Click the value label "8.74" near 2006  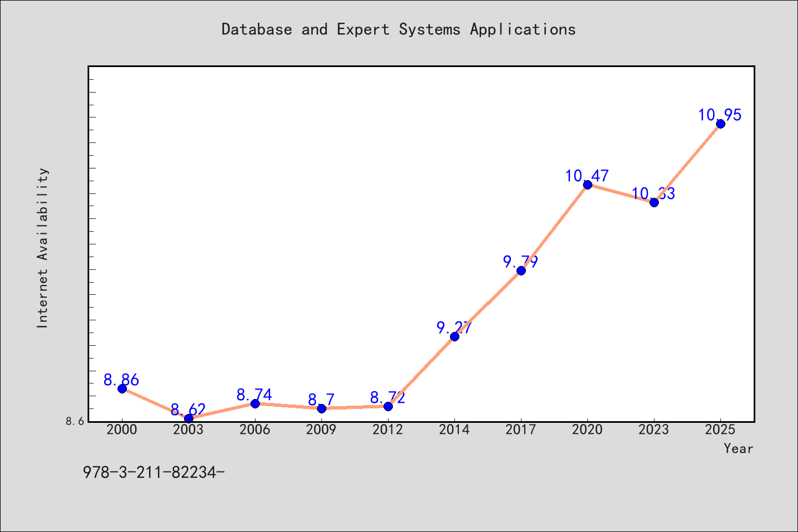[x=254, y=395]
